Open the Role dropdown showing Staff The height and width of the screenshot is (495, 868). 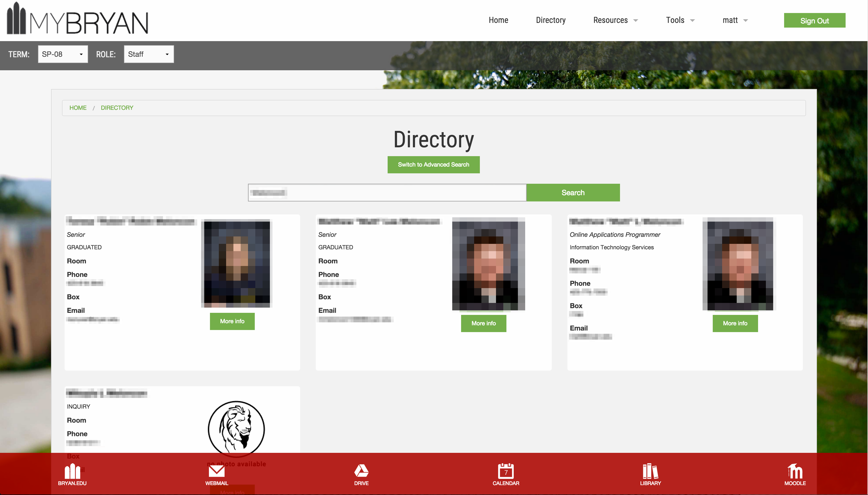pyautogui.click(x=149, y=54)
